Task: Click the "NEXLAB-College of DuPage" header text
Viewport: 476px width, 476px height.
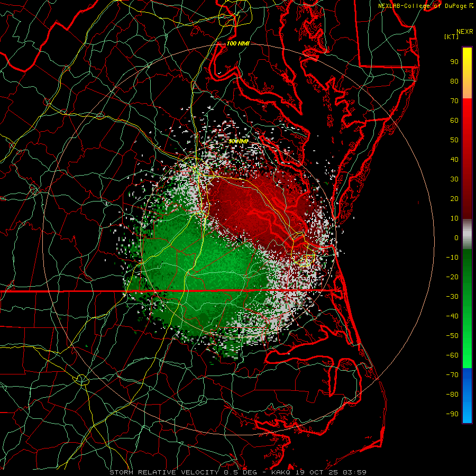Action: pos(423,6)
